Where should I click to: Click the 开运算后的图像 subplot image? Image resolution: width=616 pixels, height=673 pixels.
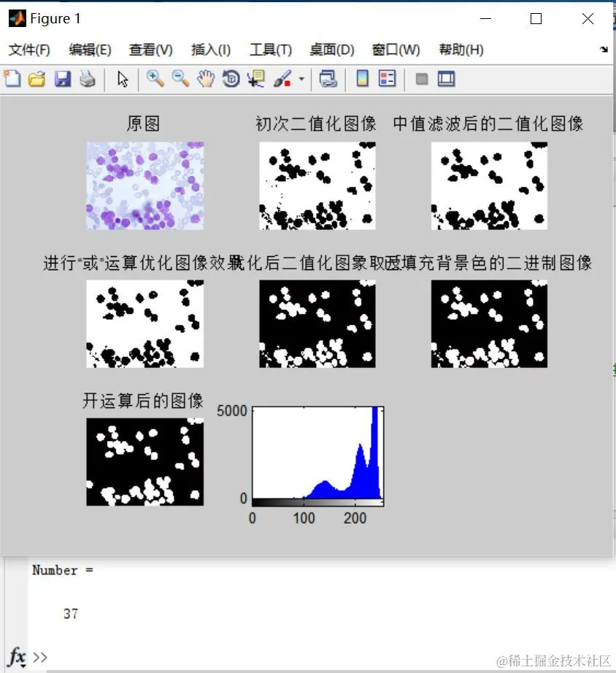pos(145,462)
